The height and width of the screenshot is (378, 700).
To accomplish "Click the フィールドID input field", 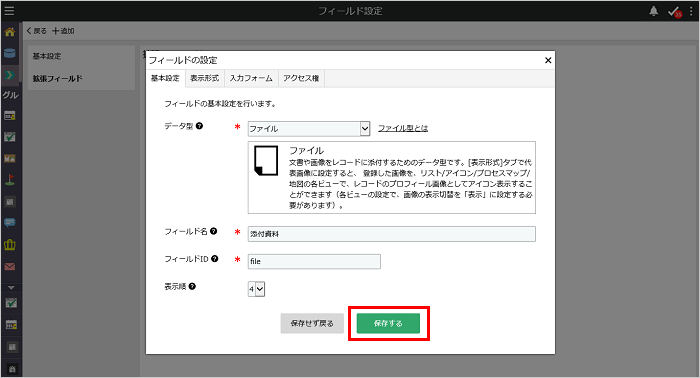I will tap(314, 261).
